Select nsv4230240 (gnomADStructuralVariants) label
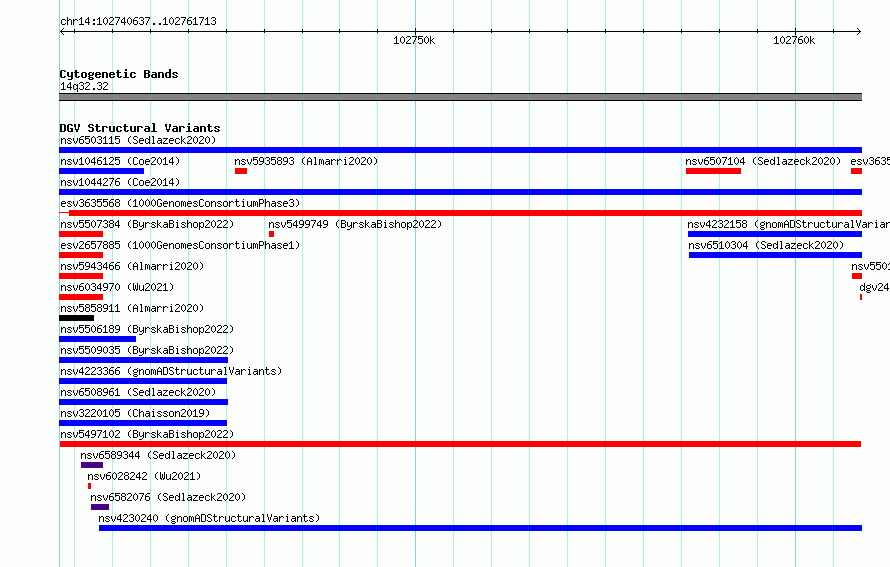890x567 pixels. (x=209, y=518)
